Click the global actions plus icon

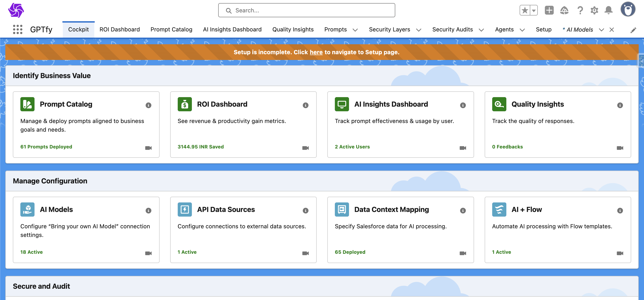pos(549,10)
